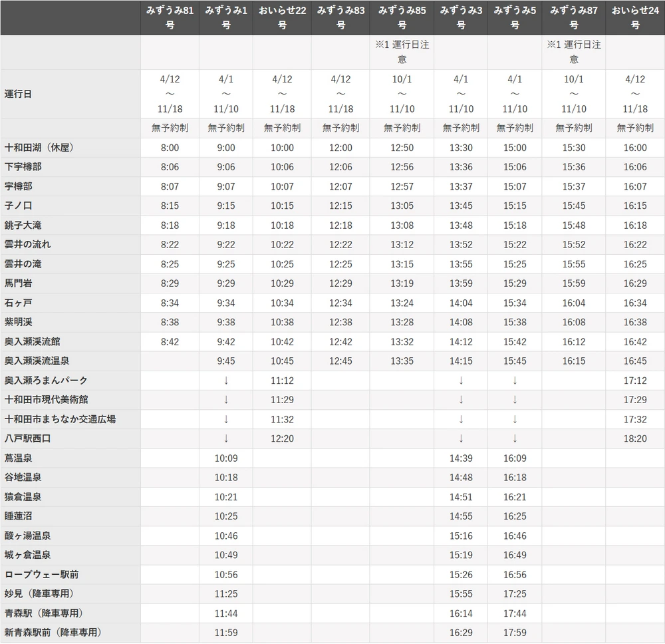Click ※1 運行日注意 note under みずうみ85号
This screenshot has height=644, width=665.
(402, 52)
